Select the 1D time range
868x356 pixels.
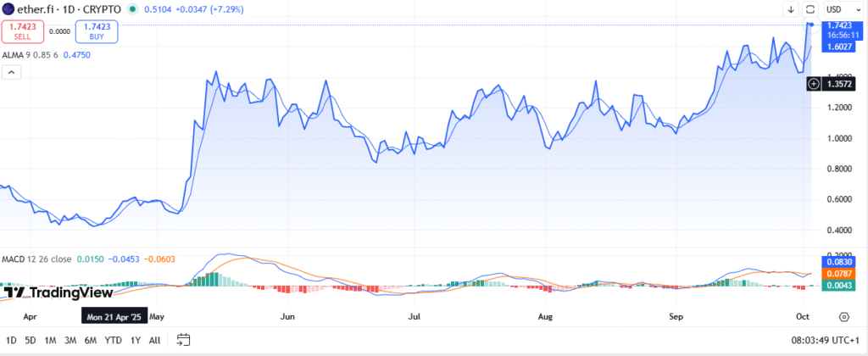11,341
